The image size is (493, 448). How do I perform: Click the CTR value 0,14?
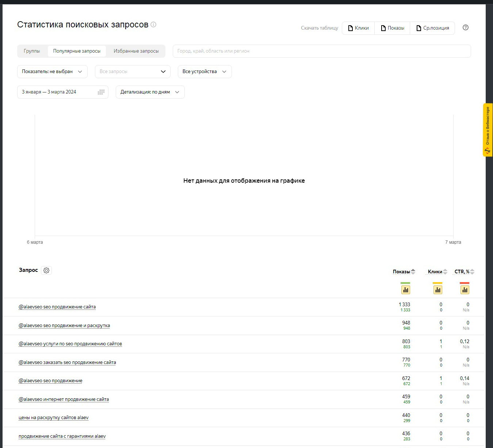pos(465,378)
